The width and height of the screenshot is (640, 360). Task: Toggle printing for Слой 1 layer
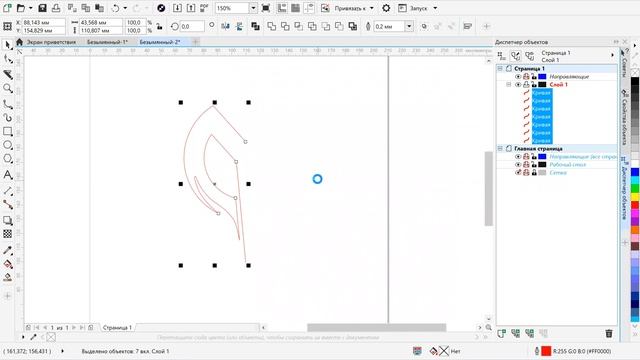click(x=526, y=84)
